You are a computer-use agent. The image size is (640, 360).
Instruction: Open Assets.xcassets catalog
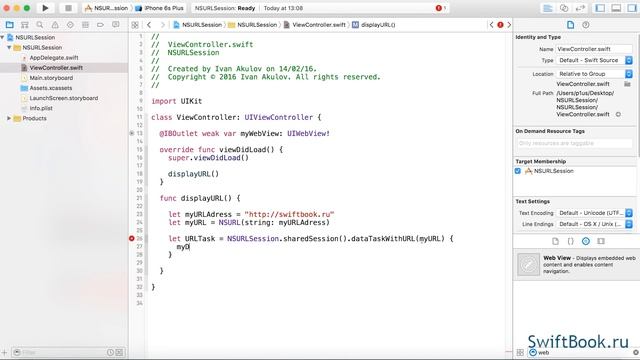point(51,88)
